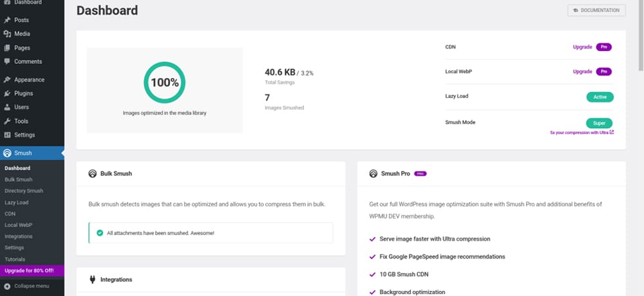
Task: Click the external link icon after Ultra
Action: [x=612, y=132]
